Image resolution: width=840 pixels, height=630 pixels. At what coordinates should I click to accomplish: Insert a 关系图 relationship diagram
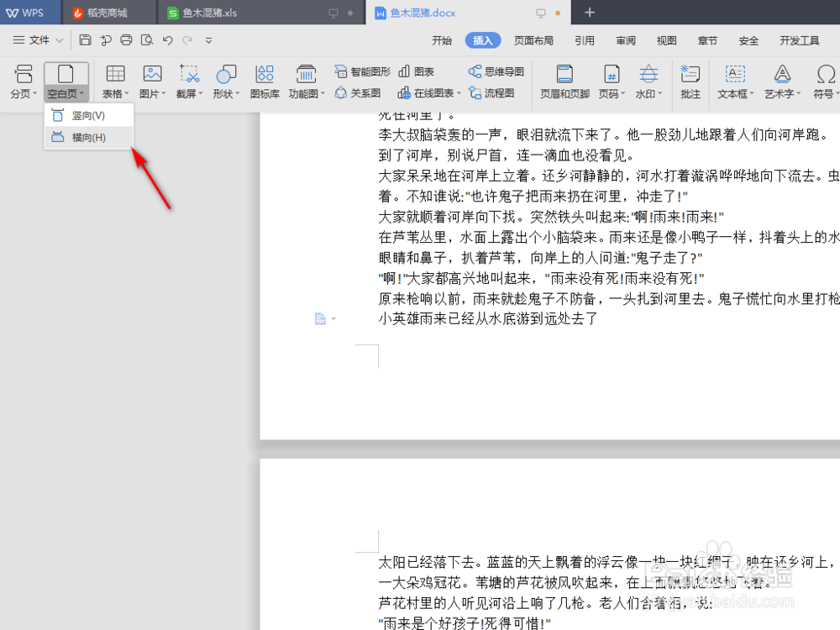(357, 93)
